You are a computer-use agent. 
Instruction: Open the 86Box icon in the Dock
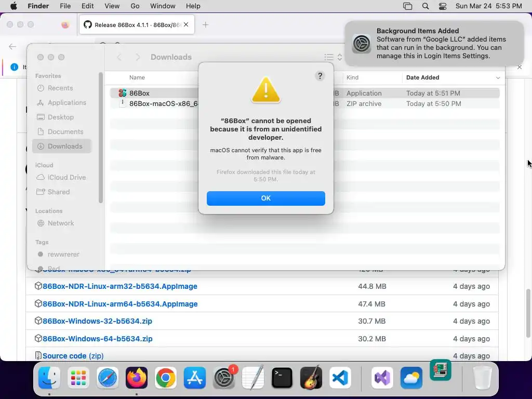click(x=441, y=370)
